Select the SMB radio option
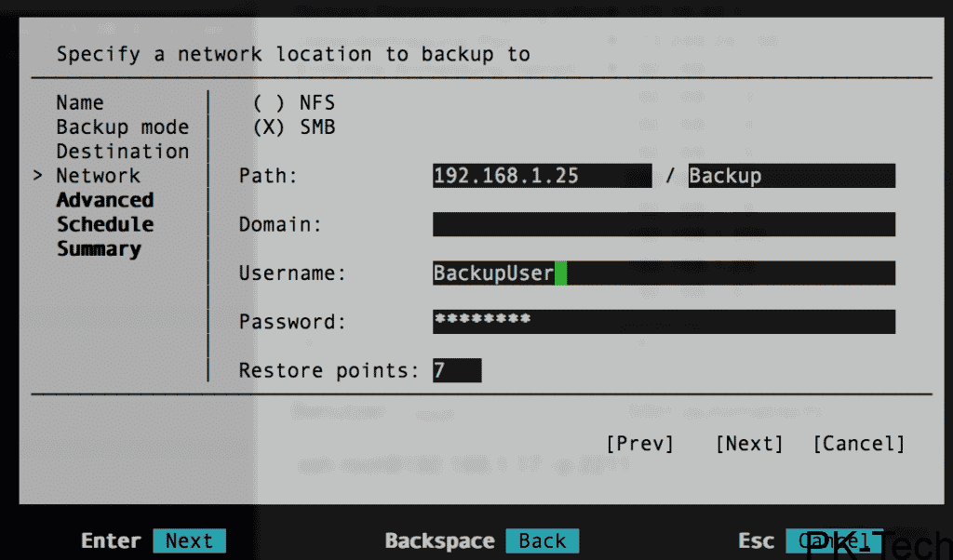The height and width of the screenshot is (560, 953). (269, 127)
